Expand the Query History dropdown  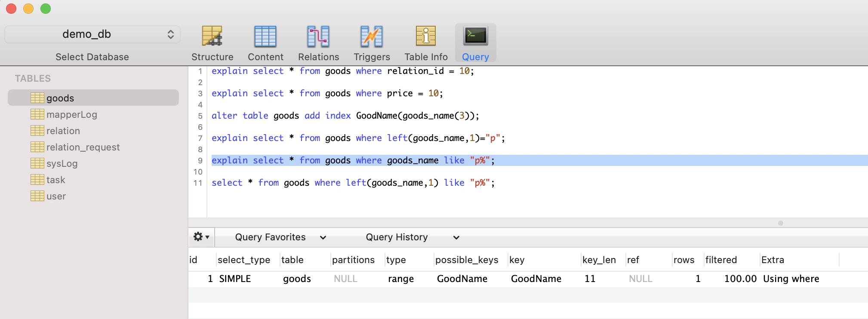click(x=412, y=237)
